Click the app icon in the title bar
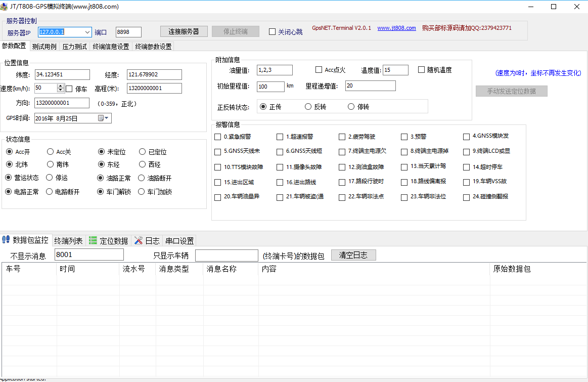Screen dimensions: 588x382 pyautogui.click(x=4, y=7)
